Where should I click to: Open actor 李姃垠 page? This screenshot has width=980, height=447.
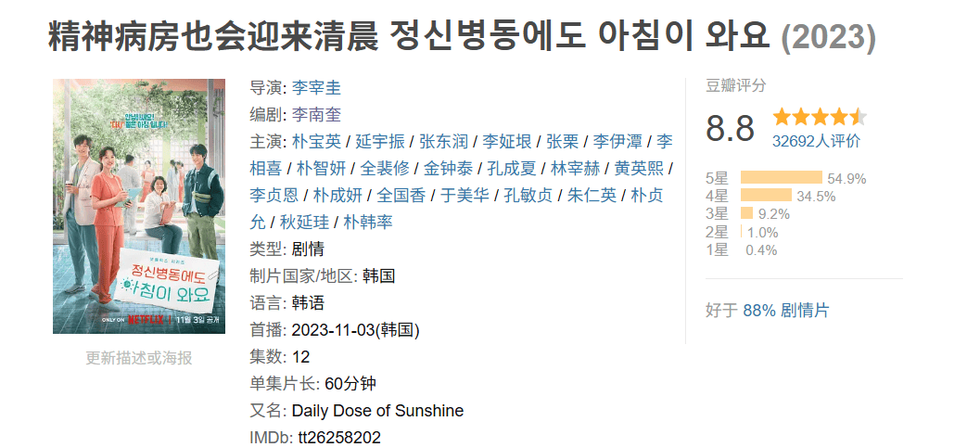(x=507, y=141)
